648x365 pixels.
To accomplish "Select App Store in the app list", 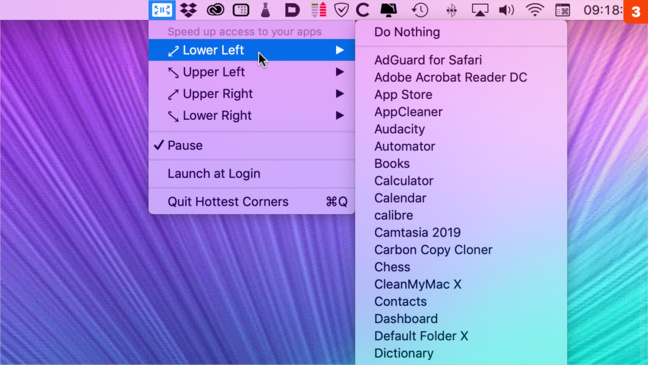I will tap(461, 95).
